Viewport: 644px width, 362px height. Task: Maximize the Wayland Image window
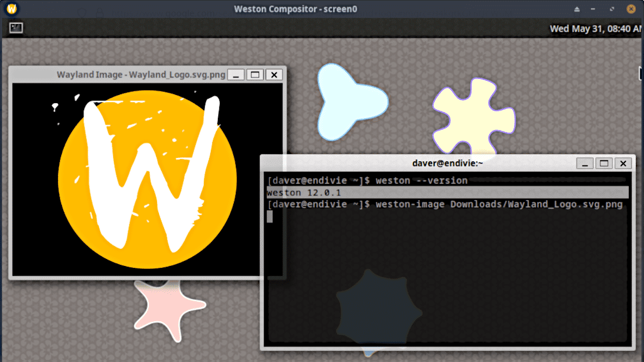[255, 75]
